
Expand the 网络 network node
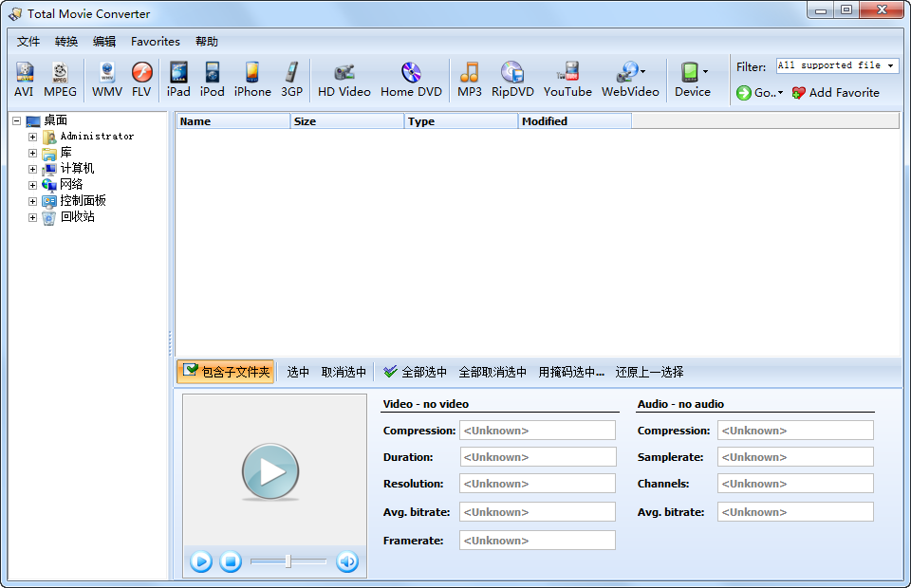(x=32, y=185)
